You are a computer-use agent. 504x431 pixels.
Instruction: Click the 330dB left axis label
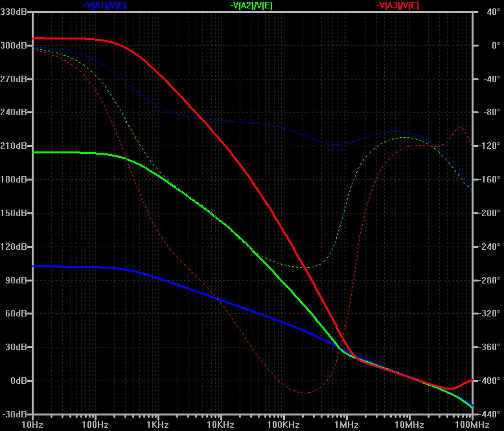(x=14, y=12)
